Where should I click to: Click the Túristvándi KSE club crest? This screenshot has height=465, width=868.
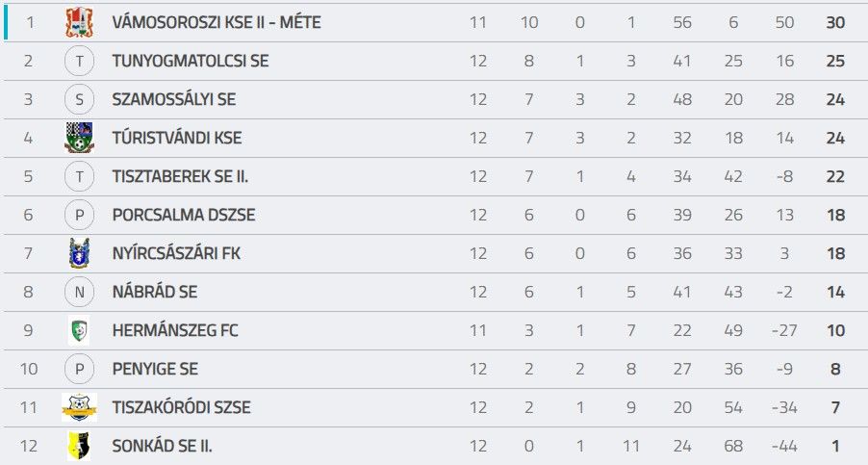tap(79, 138)
